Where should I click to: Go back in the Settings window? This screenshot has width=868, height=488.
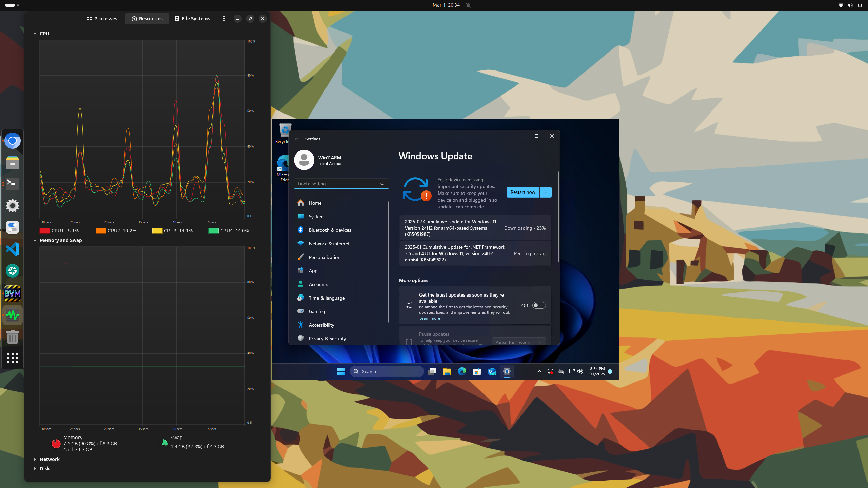pos(297,139)
